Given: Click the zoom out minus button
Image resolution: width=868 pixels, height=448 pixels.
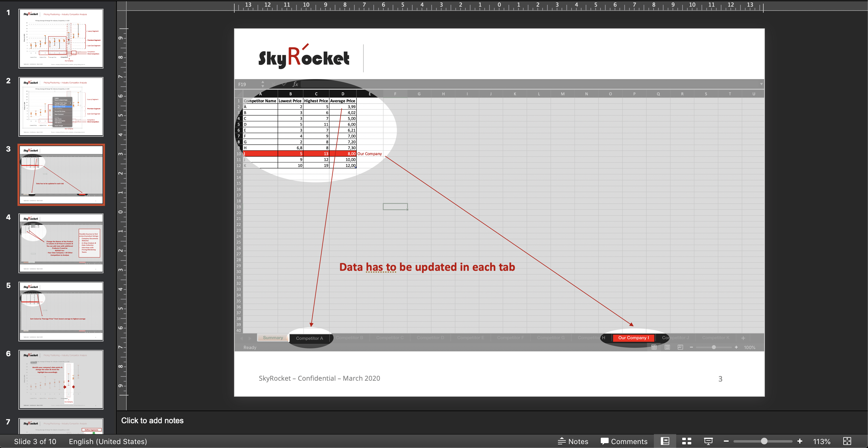Looking at the screenshot, I should (x=726, y=441).
